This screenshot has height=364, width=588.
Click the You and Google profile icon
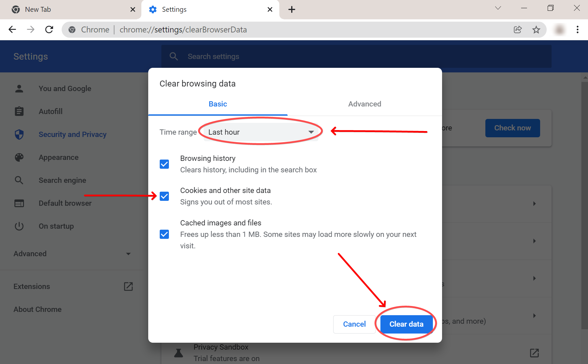19,88
